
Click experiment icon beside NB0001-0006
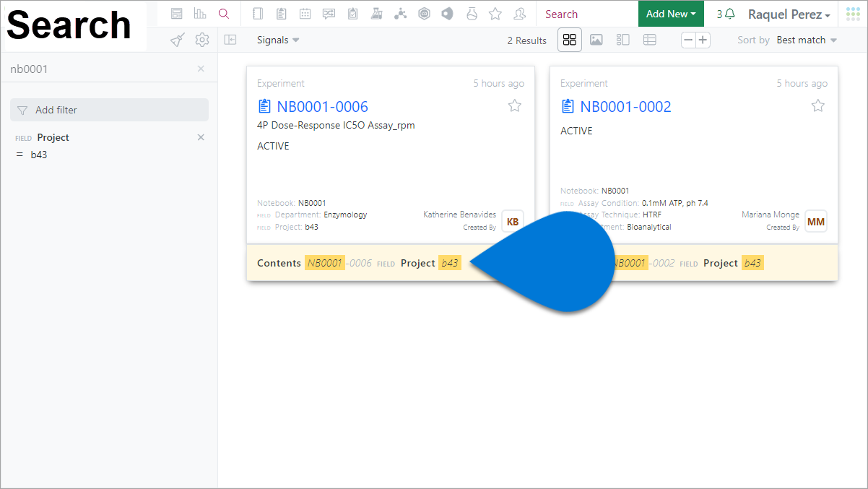tap(264, 107)
